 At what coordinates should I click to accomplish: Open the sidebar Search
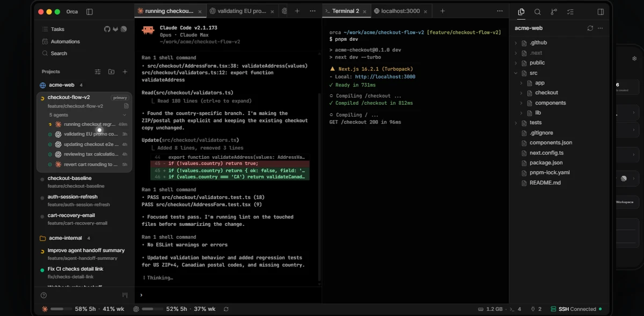coord(58,54)
